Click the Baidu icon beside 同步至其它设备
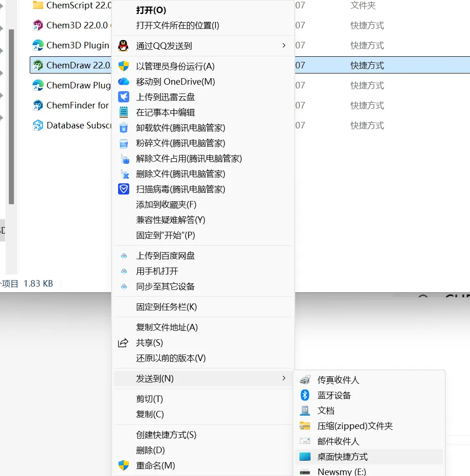 click(x=124, y=287)
